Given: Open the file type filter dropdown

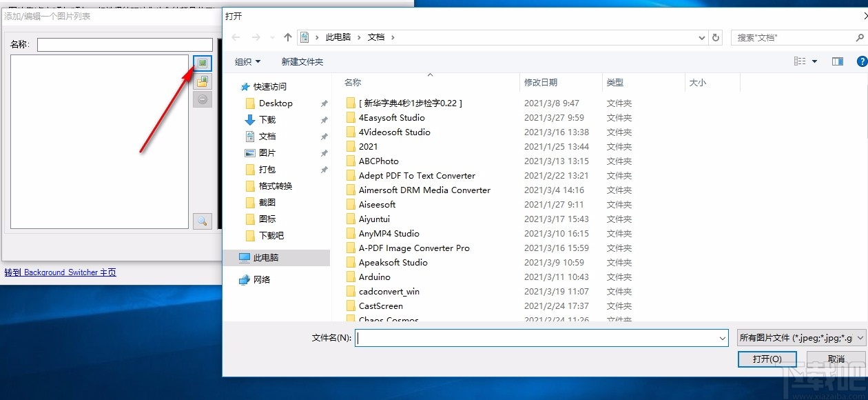Looking at the screenshot, I should tap(799, 338).
